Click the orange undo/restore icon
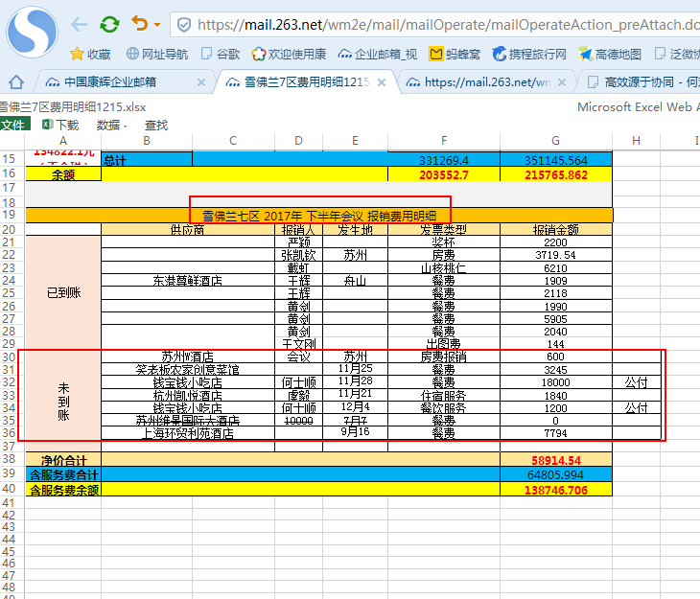Screen dimensions: 700x599 tap(139, 24)
